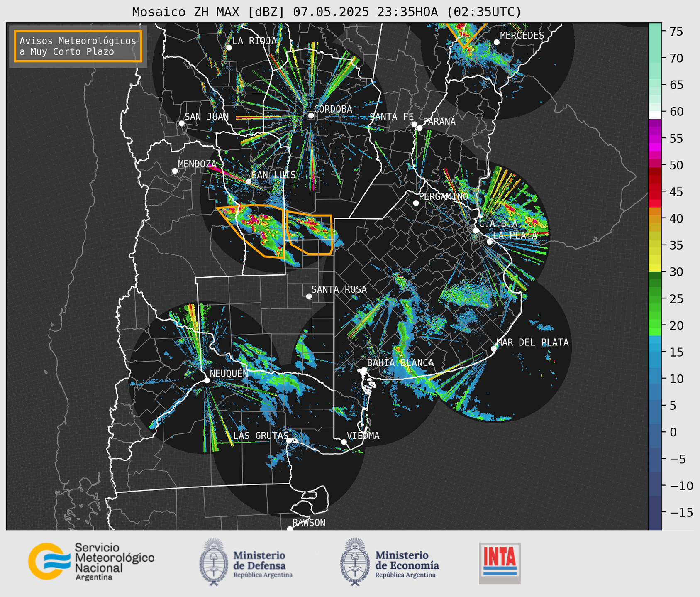
Task: Click the BAHÍA BLANCA city label
Action: [x=400, y=363]
